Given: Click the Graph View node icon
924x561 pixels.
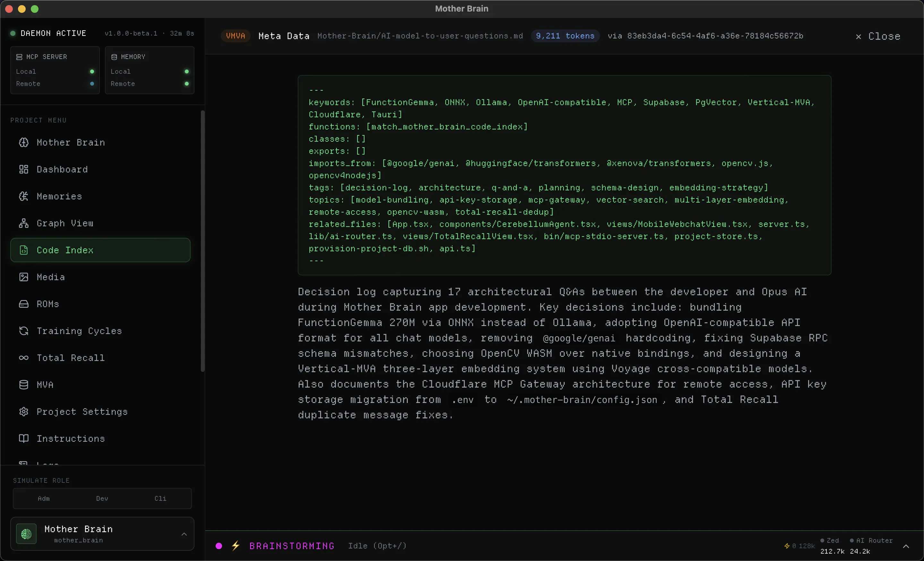Looking at the screenshot, I should click(x=24, y=223).
